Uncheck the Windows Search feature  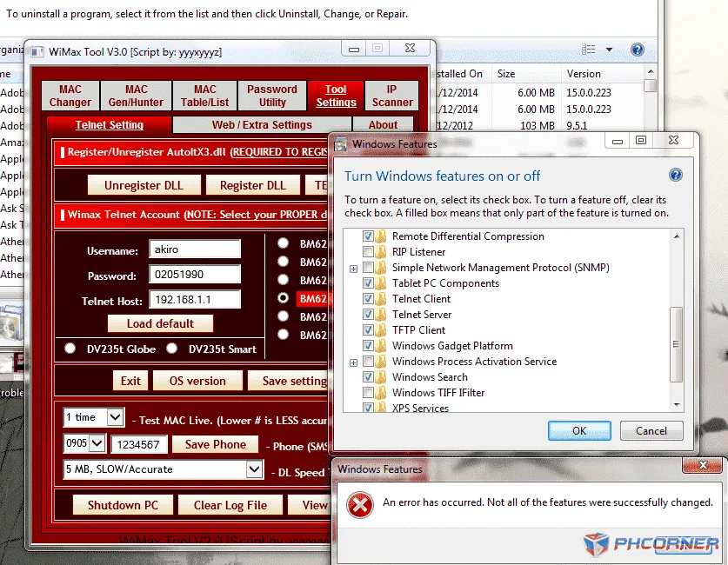pyautogui.click(x=368, y=376)
